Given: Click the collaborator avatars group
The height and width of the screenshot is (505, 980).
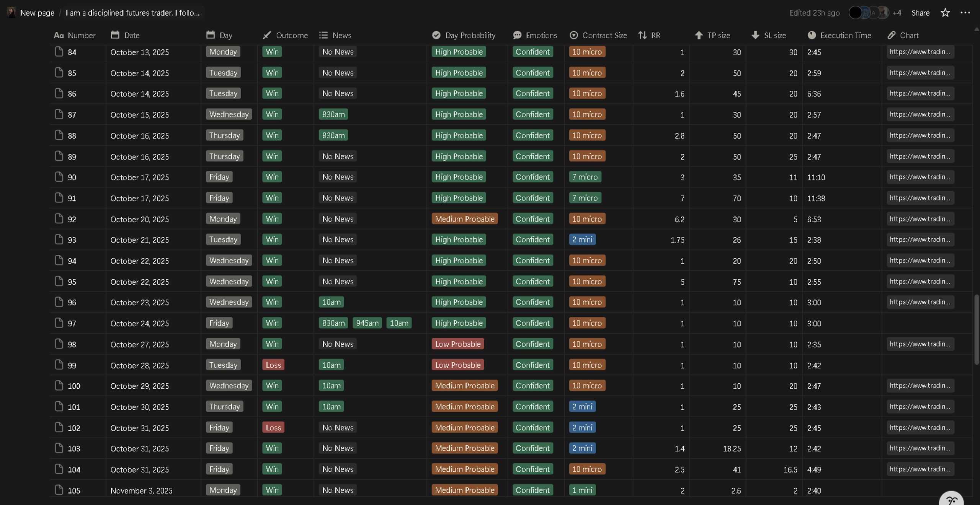Looking at the screenshot, I should pyautogui.click(x=869, y=13).
